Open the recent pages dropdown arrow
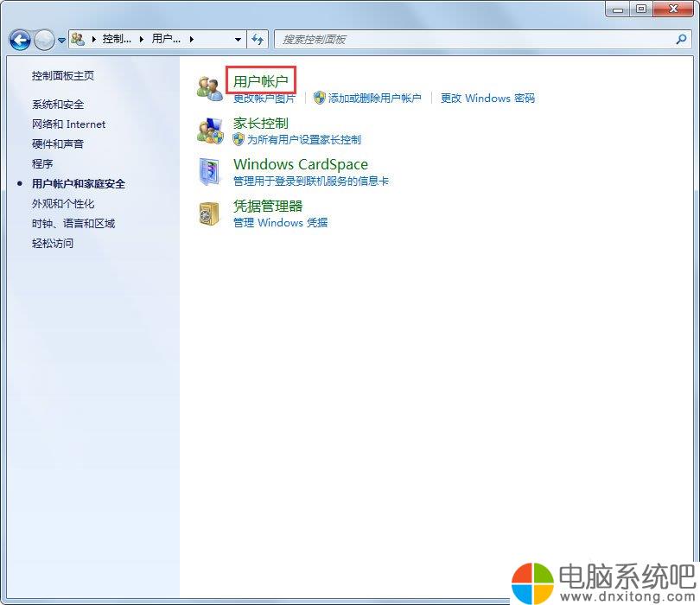Viewport: 700px width, 605px height. [61, 40]
